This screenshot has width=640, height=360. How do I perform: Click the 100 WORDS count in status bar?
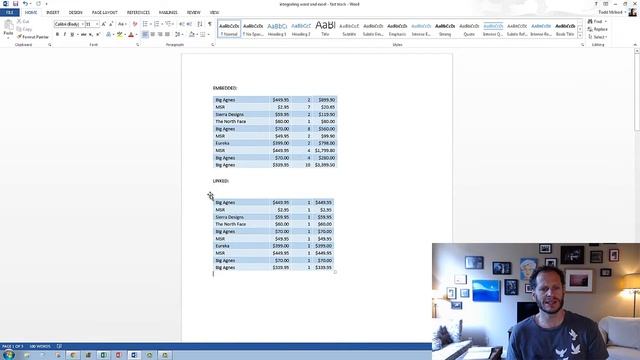40,346
